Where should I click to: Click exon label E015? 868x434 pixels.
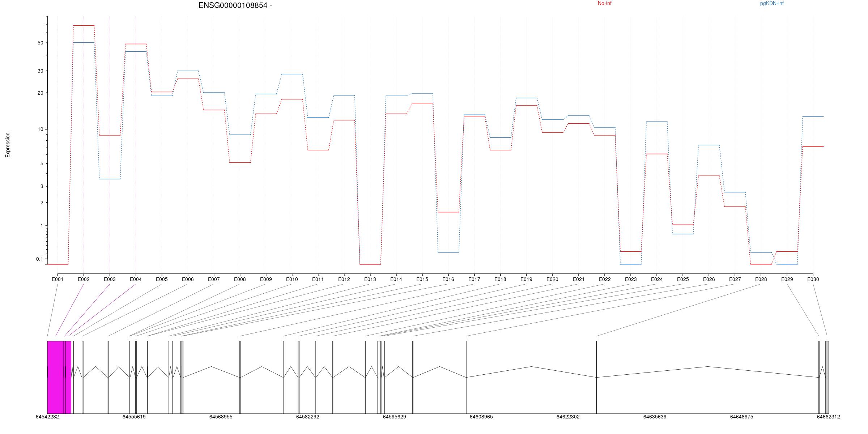pos(422,279)
